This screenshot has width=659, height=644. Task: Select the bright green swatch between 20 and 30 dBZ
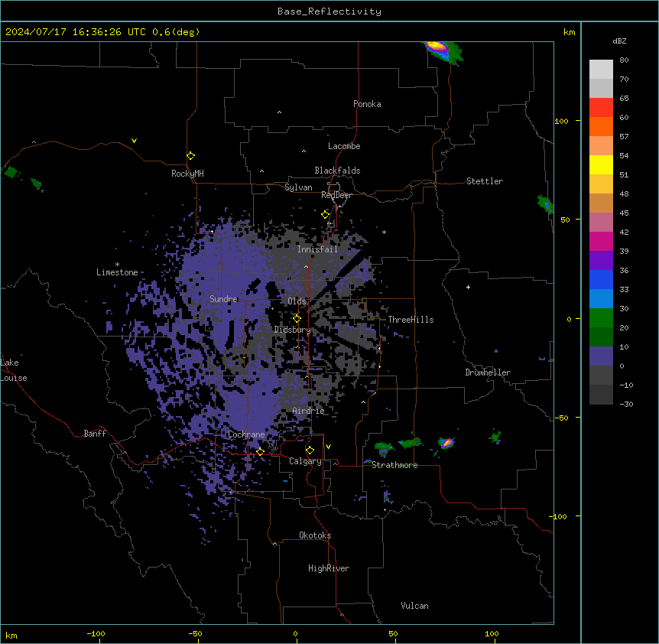(601, 318)
